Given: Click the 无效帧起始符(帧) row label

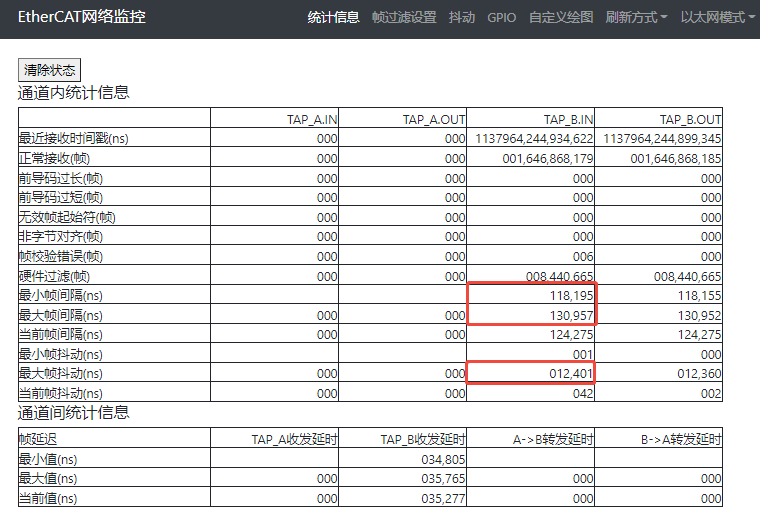Looking at the screenshot, I should click(x=67, y=217).
